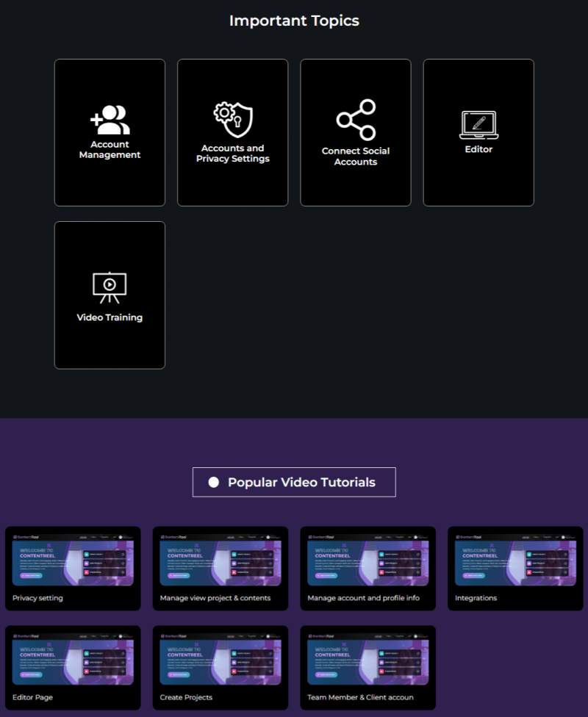Image resolution: width=588 pixels, height=717 pixels.
Task: Open the Connect Social Accounts topic card
Action: (x=355, y=132)
